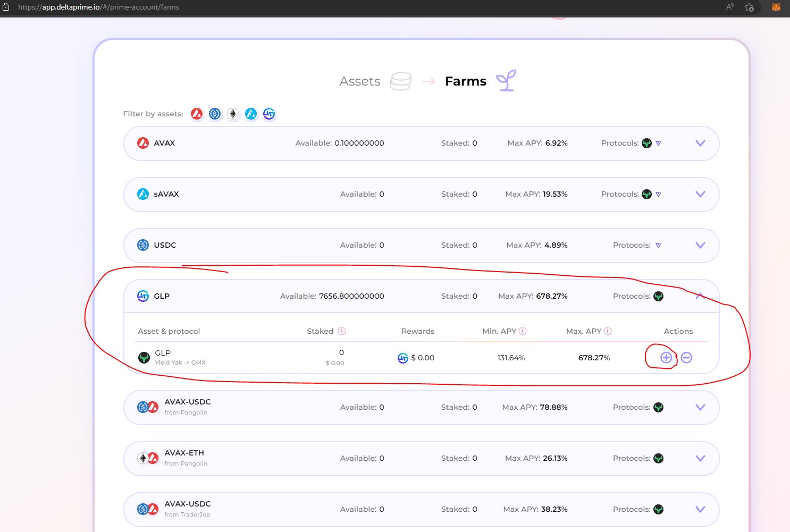This screenshot has width=790, height=532.
Task: Switch to the Assets tab
Action: pyautogui.click(x=360, y=81)
